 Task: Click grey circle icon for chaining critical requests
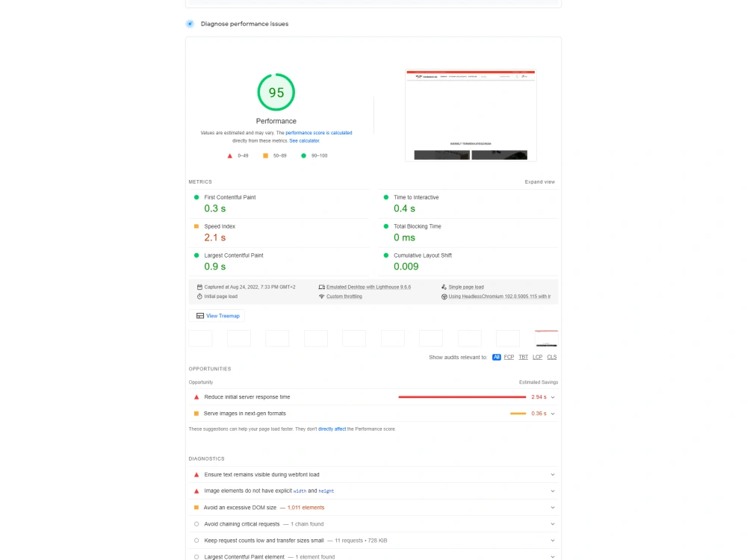[x=196, y=524]
